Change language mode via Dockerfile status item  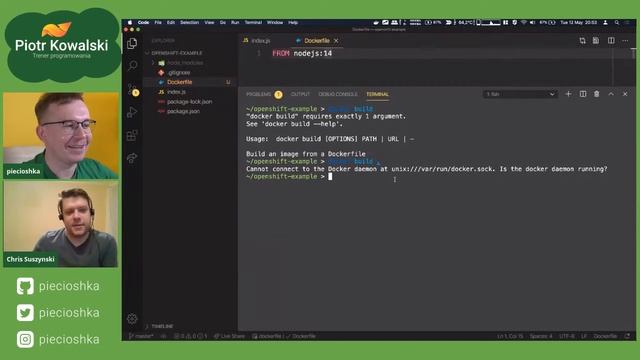pos(605,336)
